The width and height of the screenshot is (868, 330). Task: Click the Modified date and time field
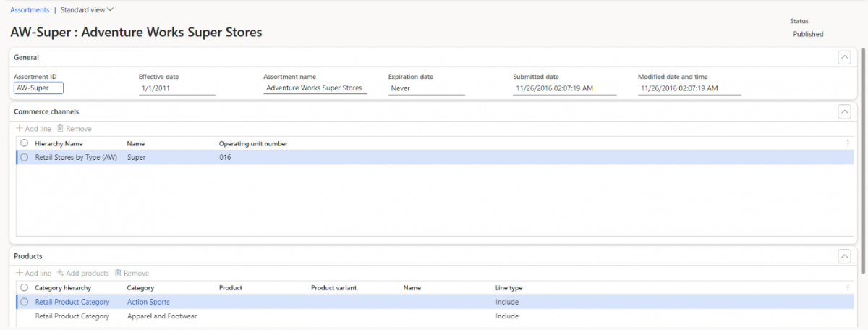click(689, 88)
